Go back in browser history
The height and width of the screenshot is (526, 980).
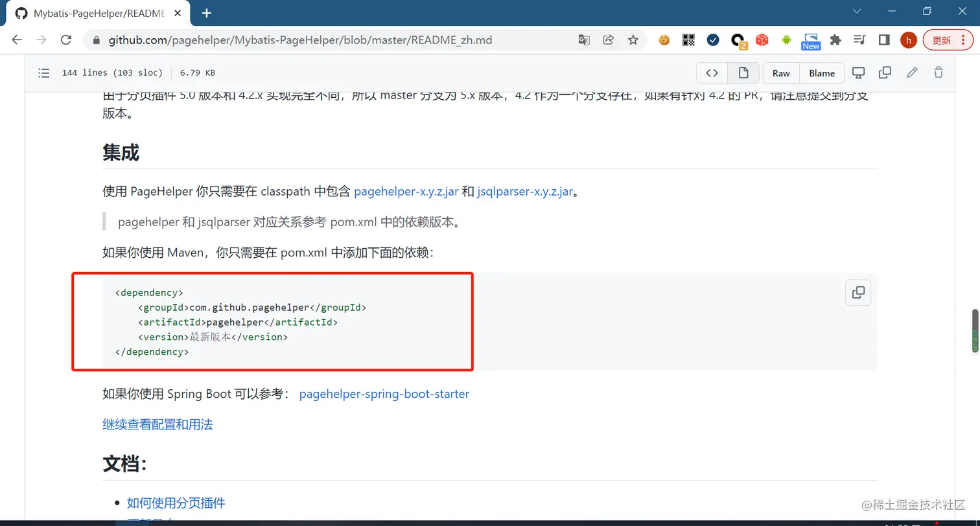coord(17,40)
